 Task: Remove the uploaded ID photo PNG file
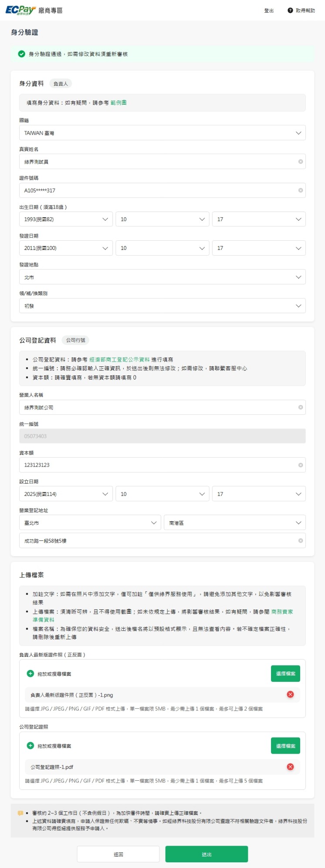[x=290, y=694]
